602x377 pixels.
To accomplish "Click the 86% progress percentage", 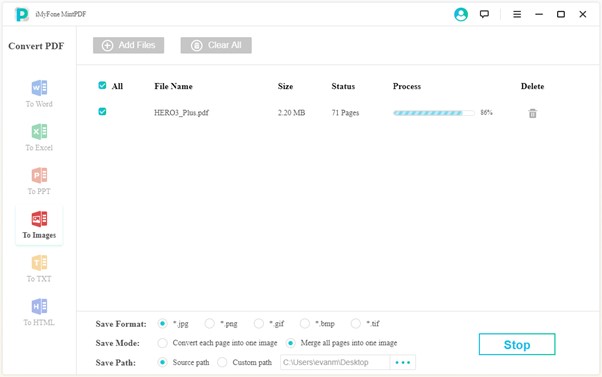I will [x=486, y=112].
